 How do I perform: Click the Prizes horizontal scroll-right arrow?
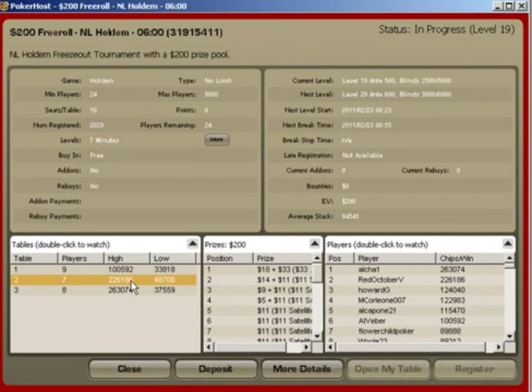[x=307, y=347]
